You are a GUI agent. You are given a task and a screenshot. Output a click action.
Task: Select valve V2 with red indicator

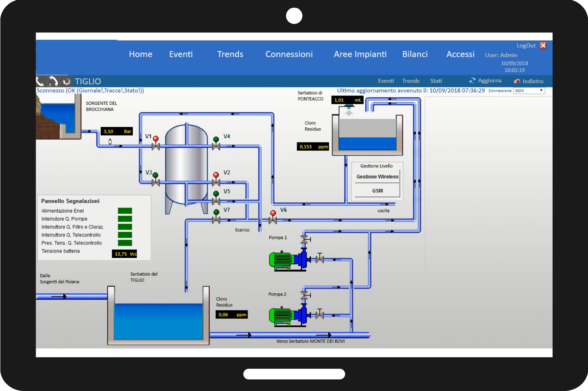tap(216, 179)
